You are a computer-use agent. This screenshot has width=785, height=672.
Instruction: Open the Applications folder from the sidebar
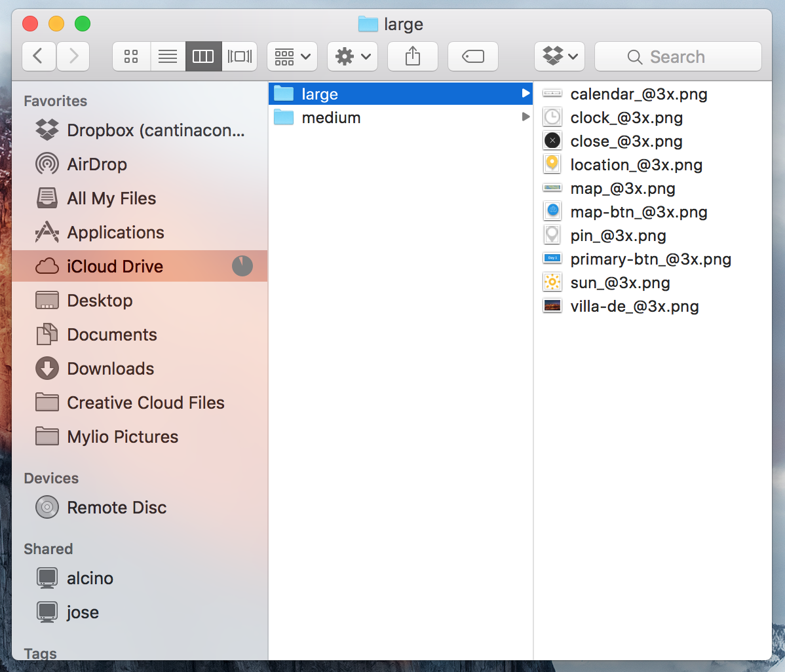[x=115, y=232]
